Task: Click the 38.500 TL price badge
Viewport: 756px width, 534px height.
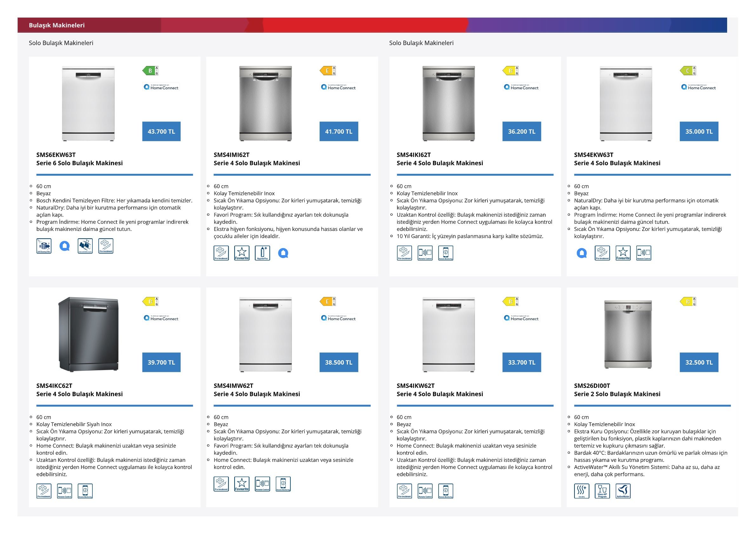Action: pyautogui.click(x=339, y=362)
